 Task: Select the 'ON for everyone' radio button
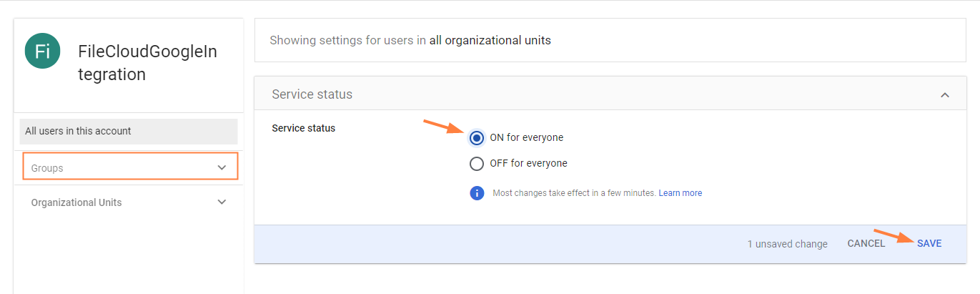click(477, 137)
